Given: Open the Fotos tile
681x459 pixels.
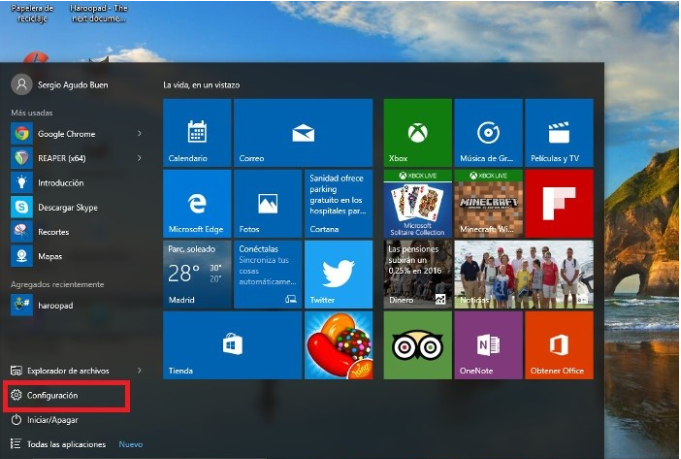Looking at the screenshot, I should [268, 204].
